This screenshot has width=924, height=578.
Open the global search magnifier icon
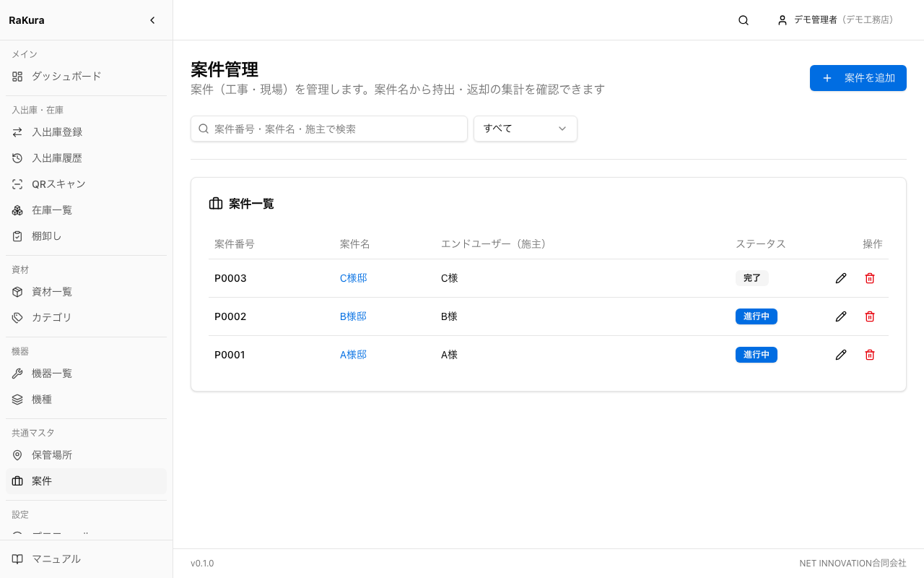(744, 20)
